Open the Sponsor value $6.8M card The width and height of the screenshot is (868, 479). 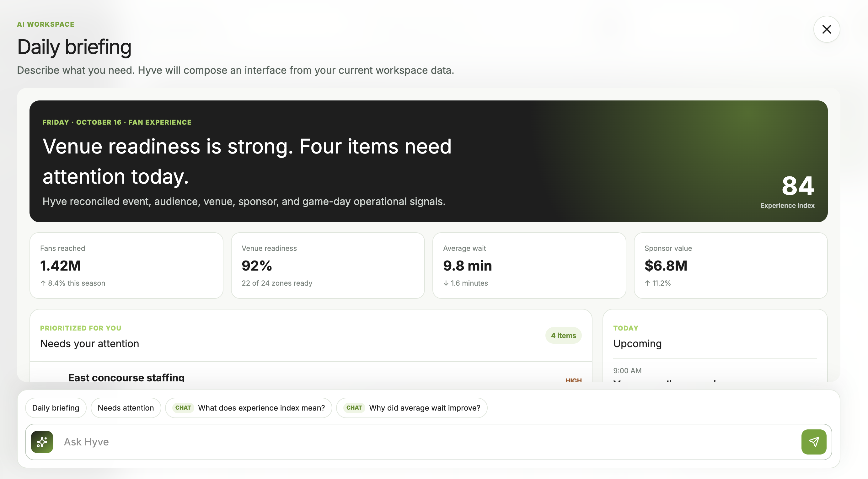click(x=731, y=265)
